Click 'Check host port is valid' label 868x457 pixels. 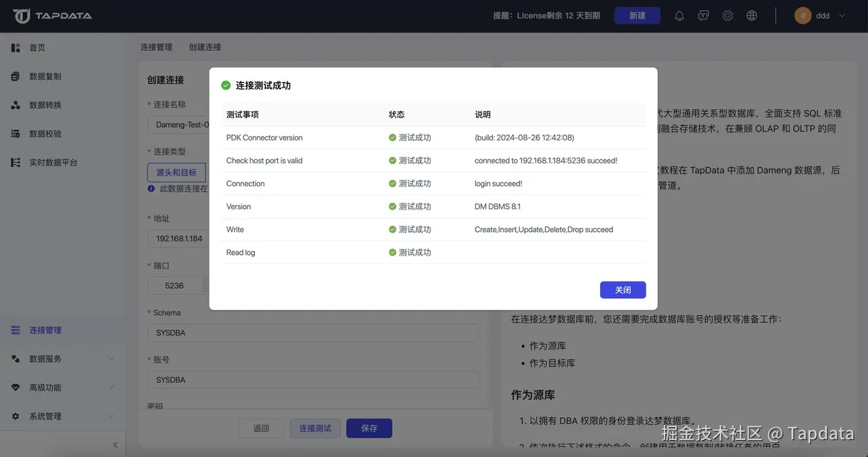coord(264,161)
